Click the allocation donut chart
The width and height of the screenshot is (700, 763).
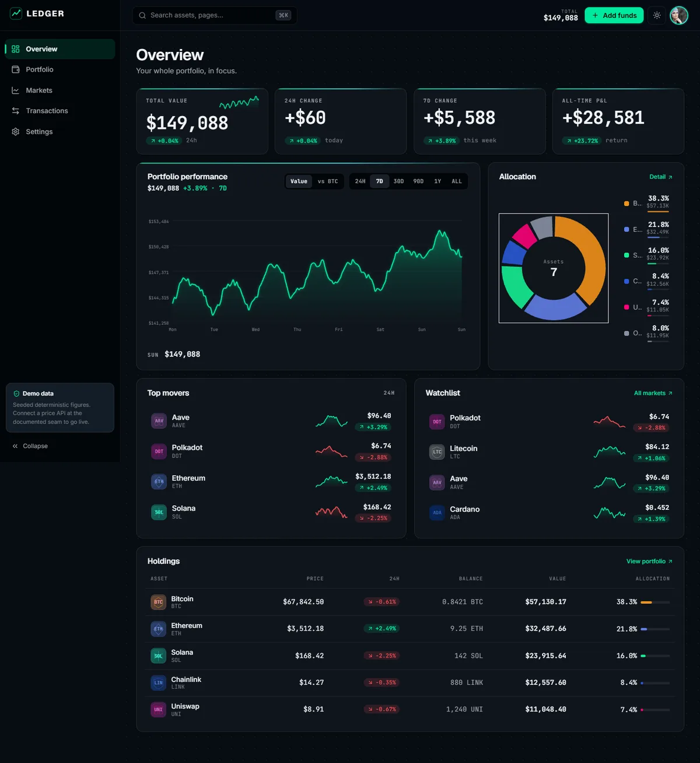[554, 268]
